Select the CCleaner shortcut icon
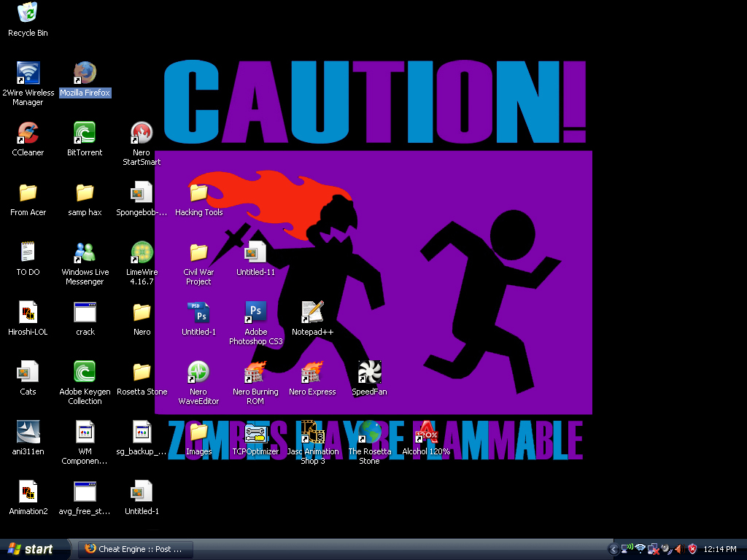The width and height of the screenshot is (747, 560). pos(28,133)
